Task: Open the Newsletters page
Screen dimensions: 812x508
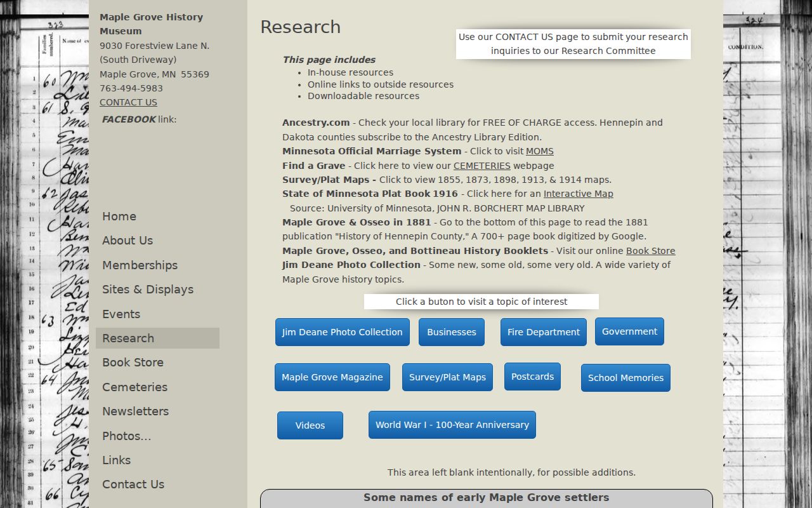Action: (157, 411)
